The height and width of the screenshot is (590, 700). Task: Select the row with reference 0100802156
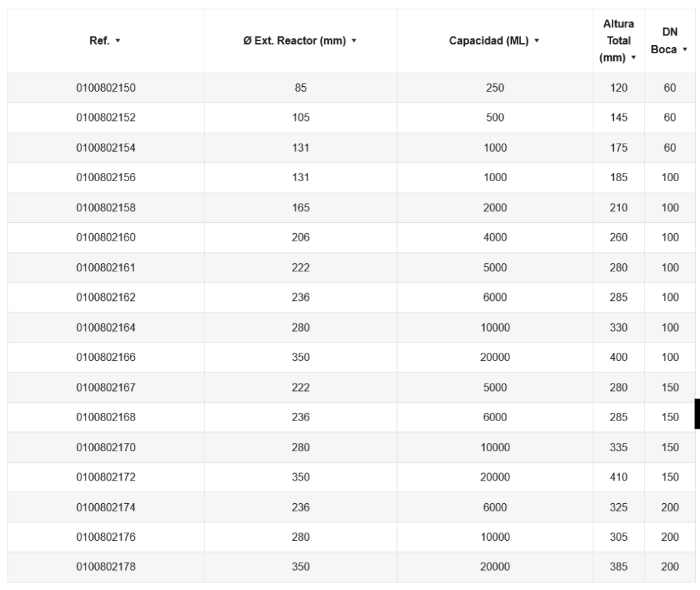106,178
